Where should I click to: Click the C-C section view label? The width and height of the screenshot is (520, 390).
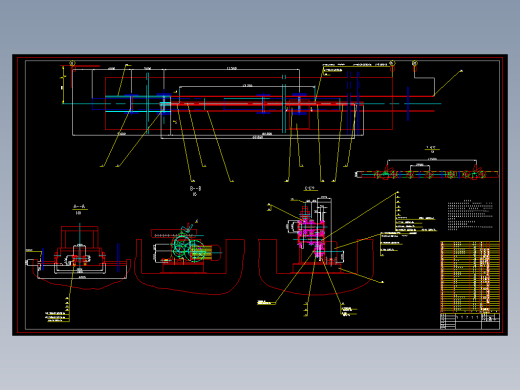[x=310, y=189]
